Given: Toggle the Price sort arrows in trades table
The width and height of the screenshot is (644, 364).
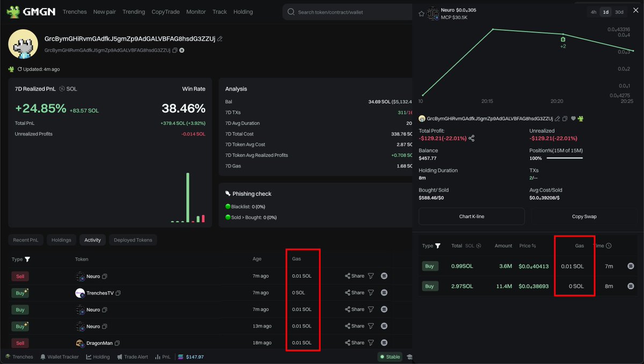Looking at the screenshot, I should [x=533, y=246].
